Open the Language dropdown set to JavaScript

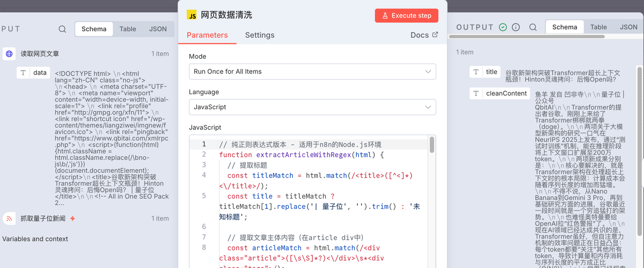(312, 107)
